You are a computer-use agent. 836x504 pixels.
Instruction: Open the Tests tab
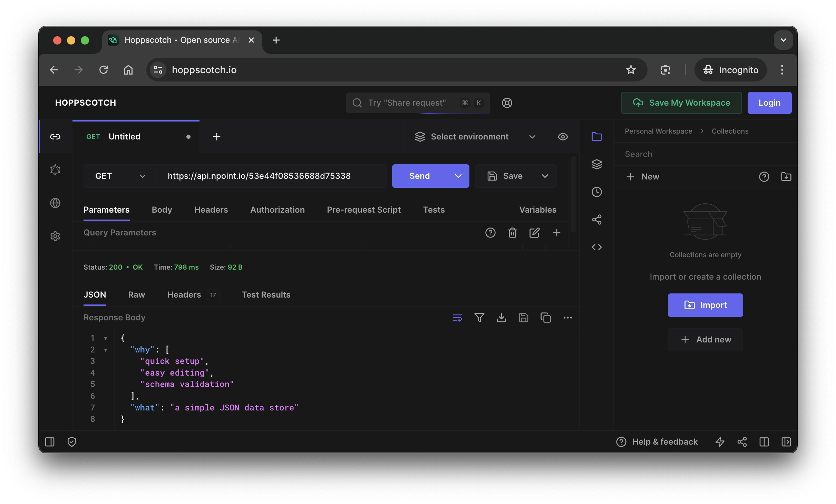[434, 210]
